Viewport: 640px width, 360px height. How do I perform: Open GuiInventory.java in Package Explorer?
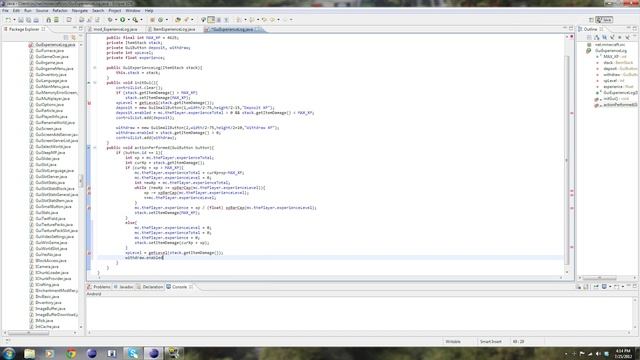[51, 75]
